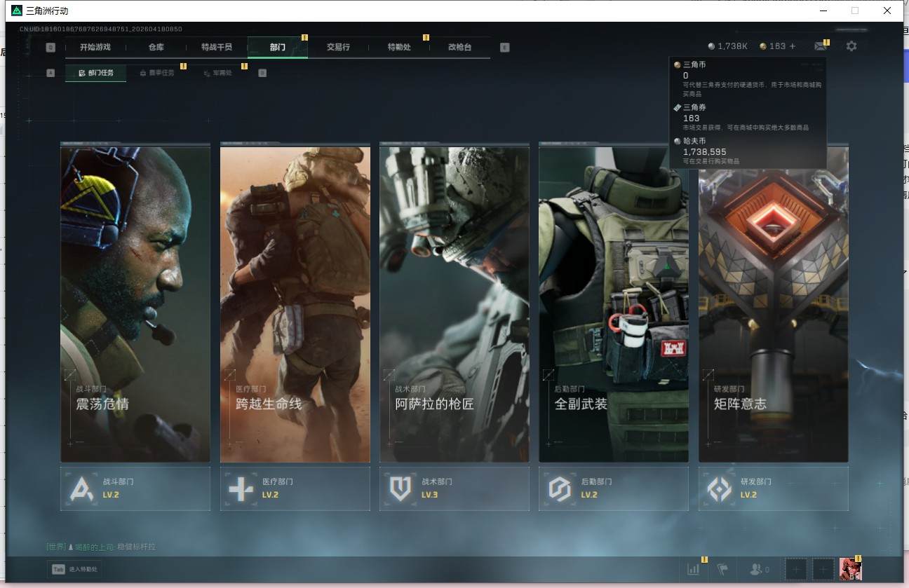909x588 pixels.
Task: Click the Delta ticket 163 balance coin
Action: coord(763,46)
